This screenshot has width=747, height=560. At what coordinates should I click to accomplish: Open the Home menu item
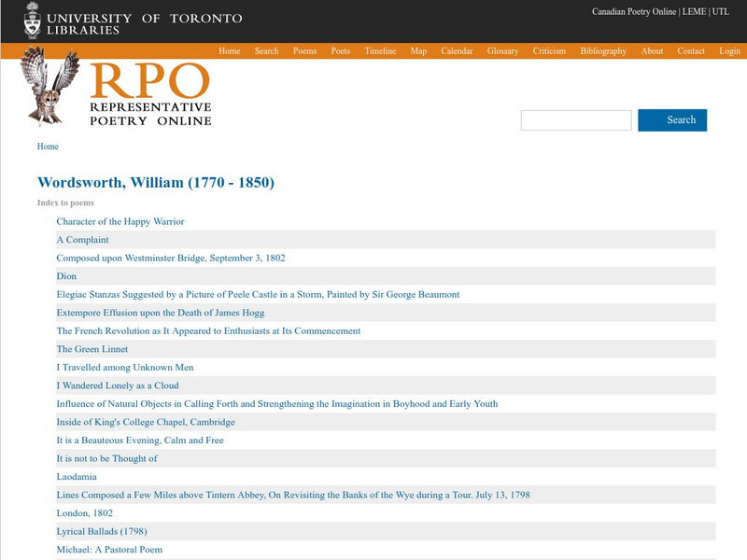click(x=229, y=51)
